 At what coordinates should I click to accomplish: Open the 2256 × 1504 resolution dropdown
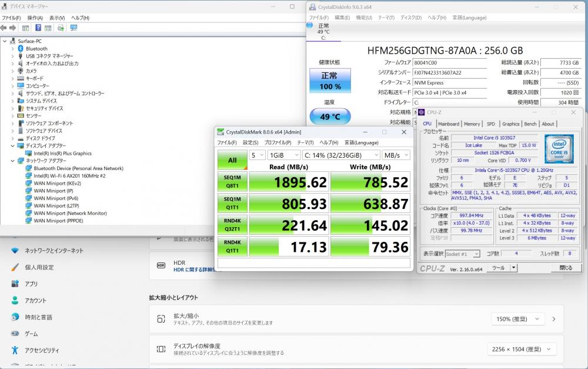521,349
